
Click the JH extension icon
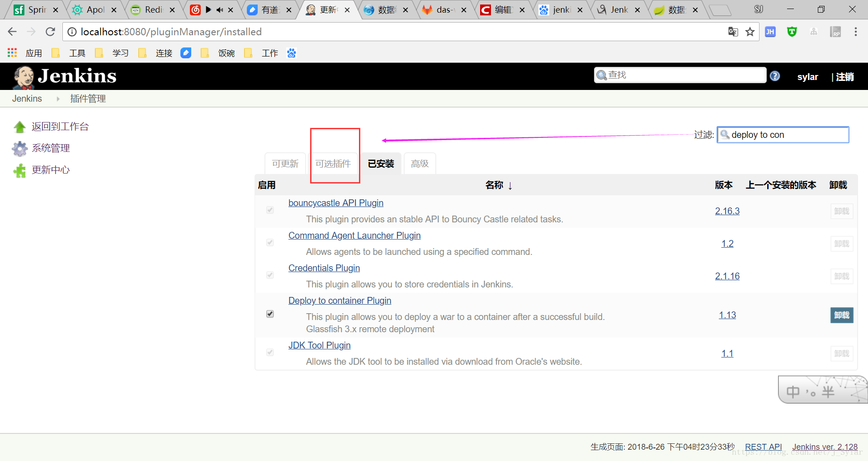770,32
